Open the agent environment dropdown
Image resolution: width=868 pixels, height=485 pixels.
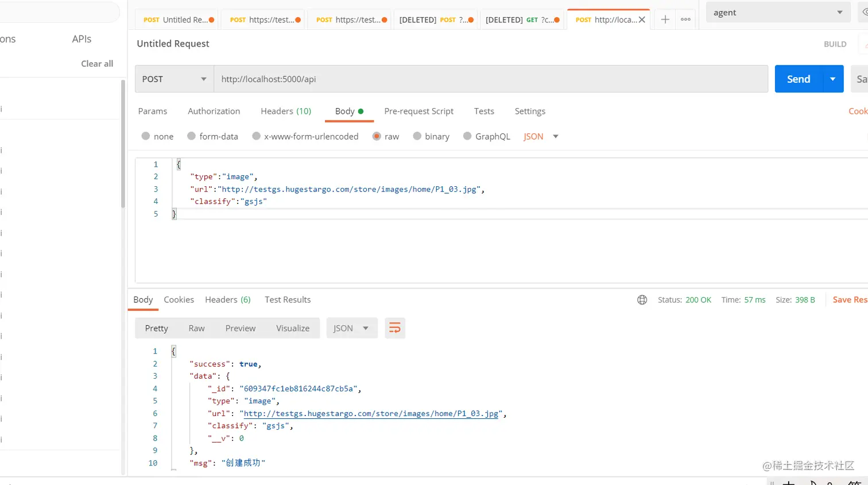pyautogui.click(x=777, y=13)
